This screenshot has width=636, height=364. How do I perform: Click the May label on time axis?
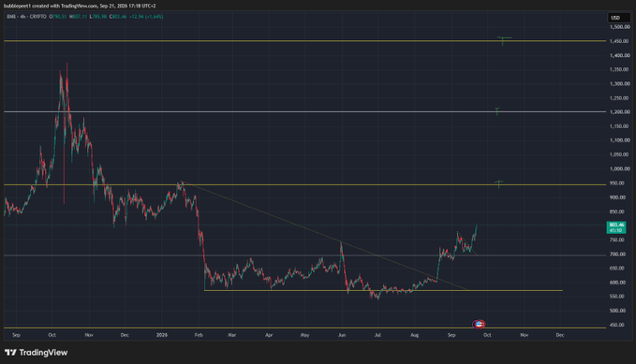304,335
